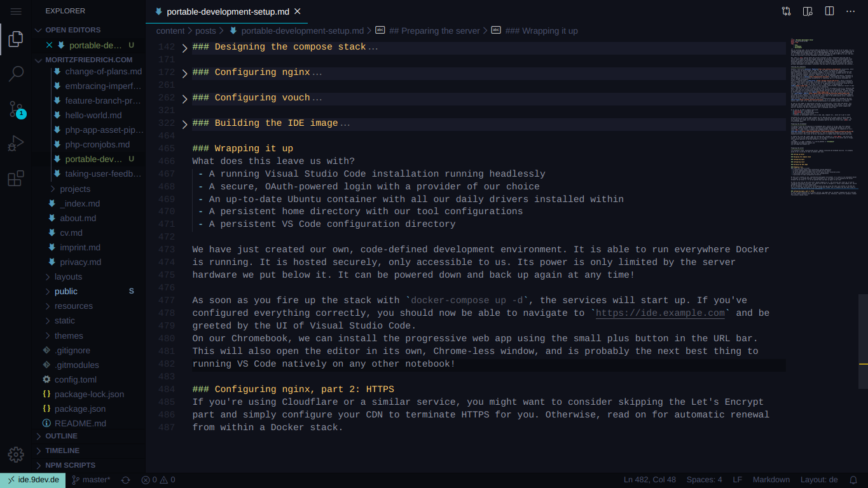
Task: Click posts breadcrumb segment
Action: click(x=205, y=30)
